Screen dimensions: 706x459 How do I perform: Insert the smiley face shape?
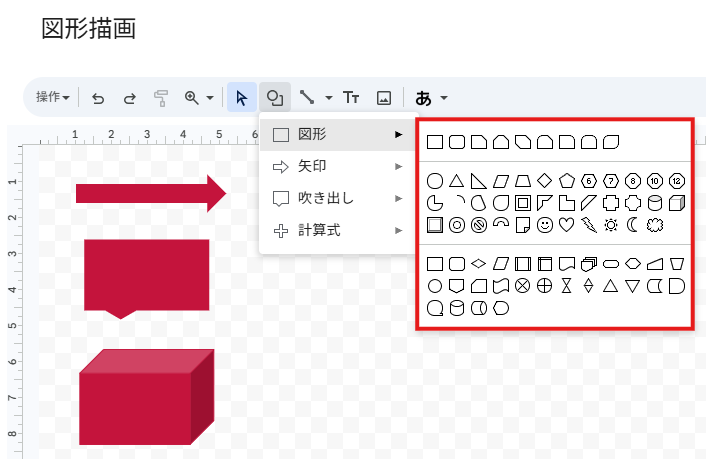[545, 225]
